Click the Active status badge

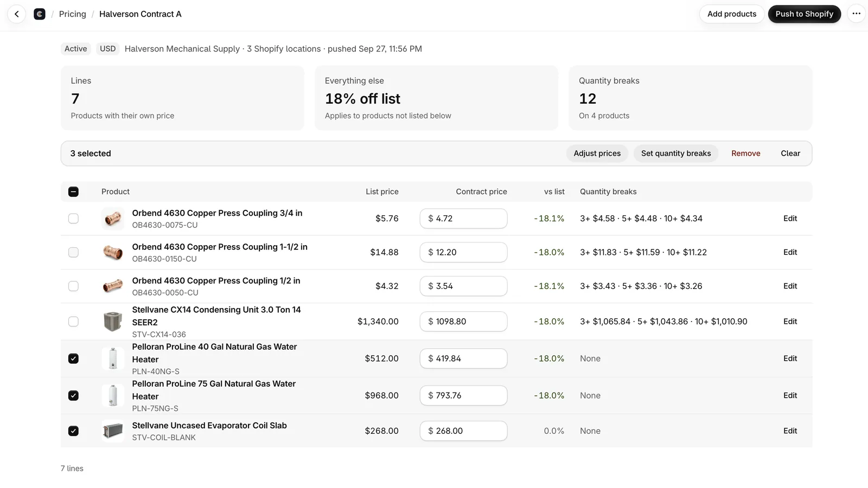(76, 49)
